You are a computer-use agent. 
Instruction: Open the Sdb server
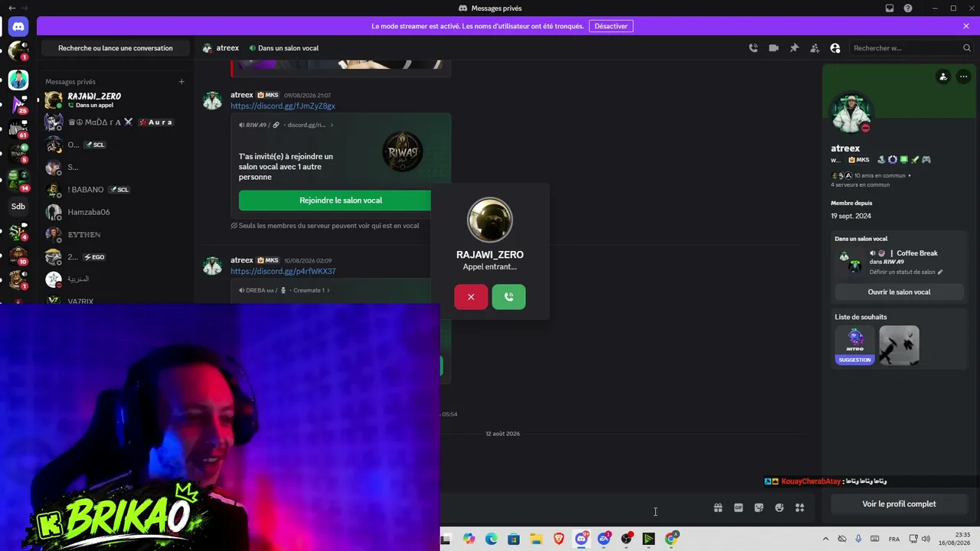point(18,207)
